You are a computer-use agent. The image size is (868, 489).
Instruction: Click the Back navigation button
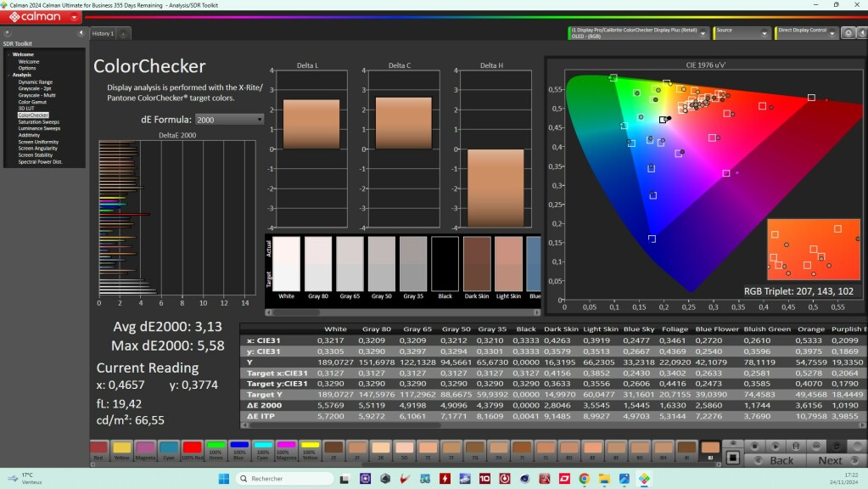click(776, 461)
